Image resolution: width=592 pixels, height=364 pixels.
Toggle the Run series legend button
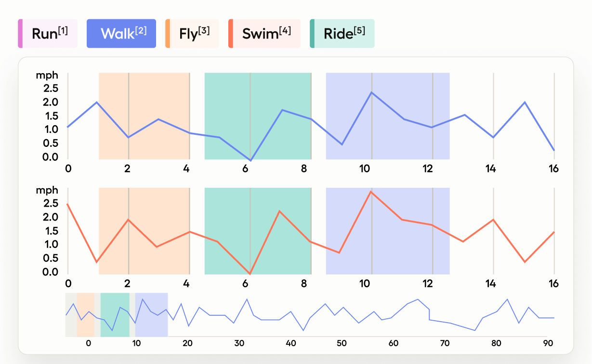pyautogui.click(x=48, y=34)
